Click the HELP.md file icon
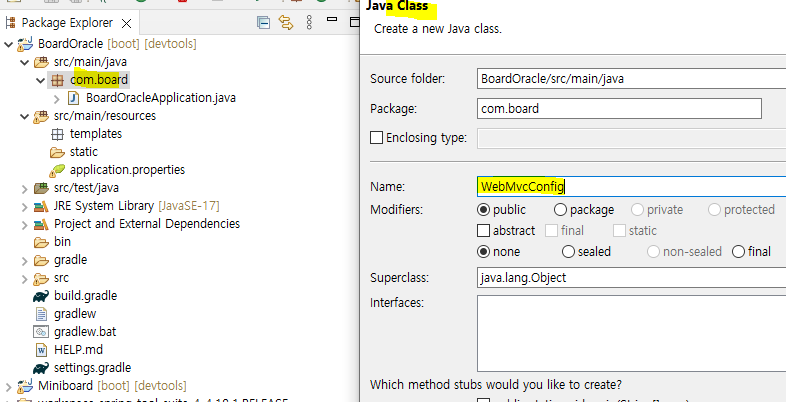 point(41,350)
